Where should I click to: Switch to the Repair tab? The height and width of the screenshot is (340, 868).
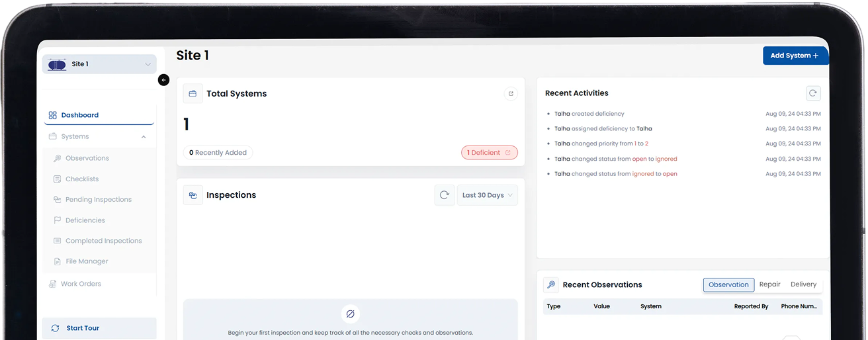point(769,284)
